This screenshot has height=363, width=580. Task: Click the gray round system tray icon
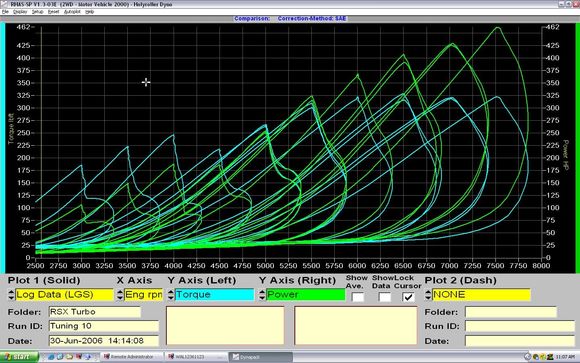[x=527, y=357]
